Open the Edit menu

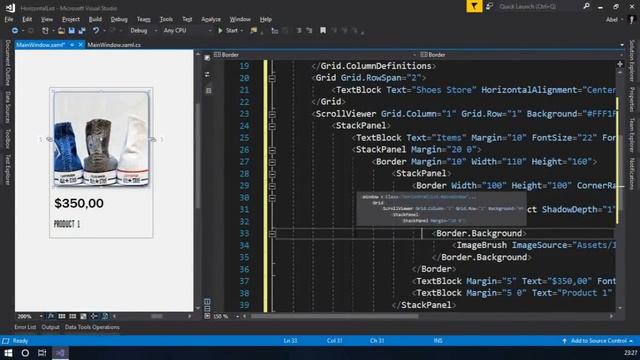click(27, 19)
